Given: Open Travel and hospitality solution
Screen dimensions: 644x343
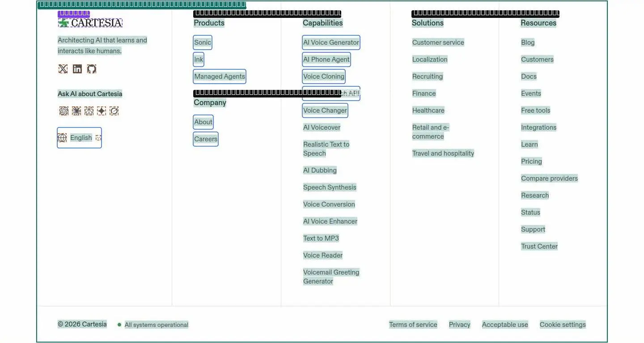Looking at the screenshot, I should click(x=443, y=153).
